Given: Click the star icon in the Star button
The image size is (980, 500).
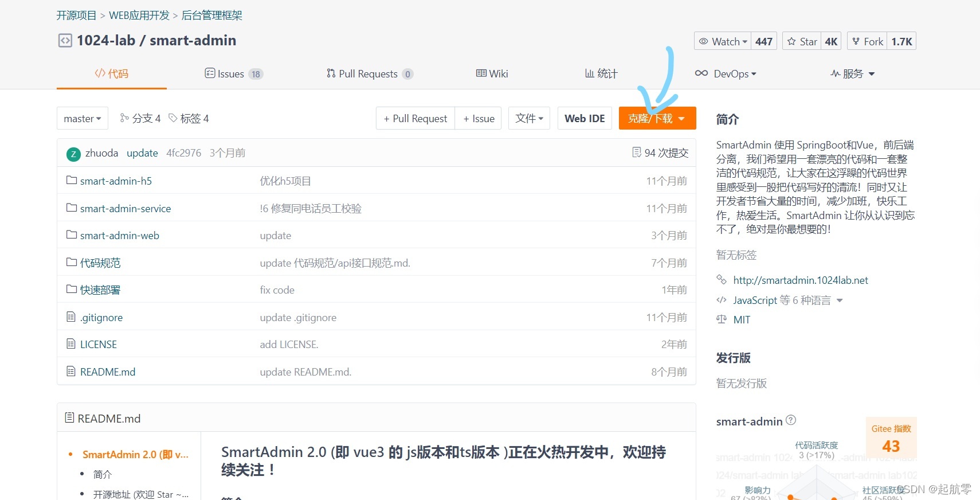Looking at the screenshot, I should (x=791, y=41).
